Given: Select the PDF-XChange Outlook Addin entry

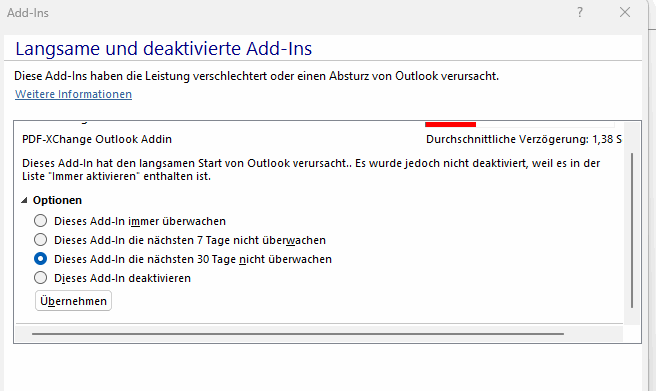Looking at the screenshot, I should point(97,139).
